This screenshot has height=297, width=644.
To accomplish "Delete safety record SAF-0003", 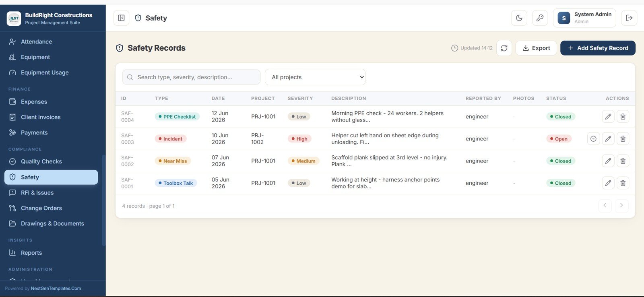I will [623, 139].
